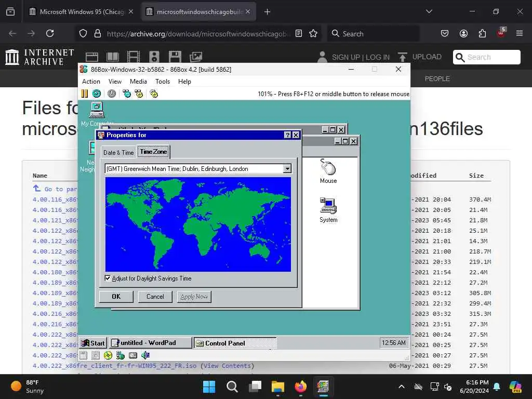The height and width of the screenshot is (399, 532).
Task: Expand the time zone dropdown list
Action: pyautogui.click(x=287, y=169)
